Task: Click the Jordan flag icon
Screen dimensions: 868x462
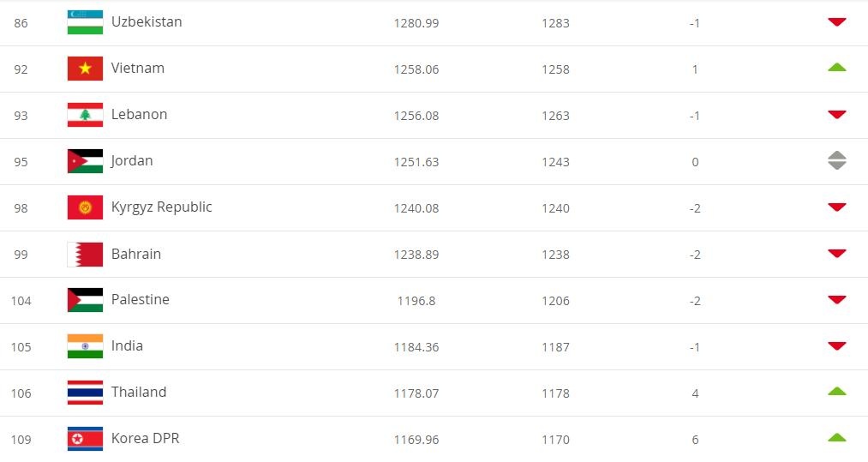Action: click(x=85, y=161)
